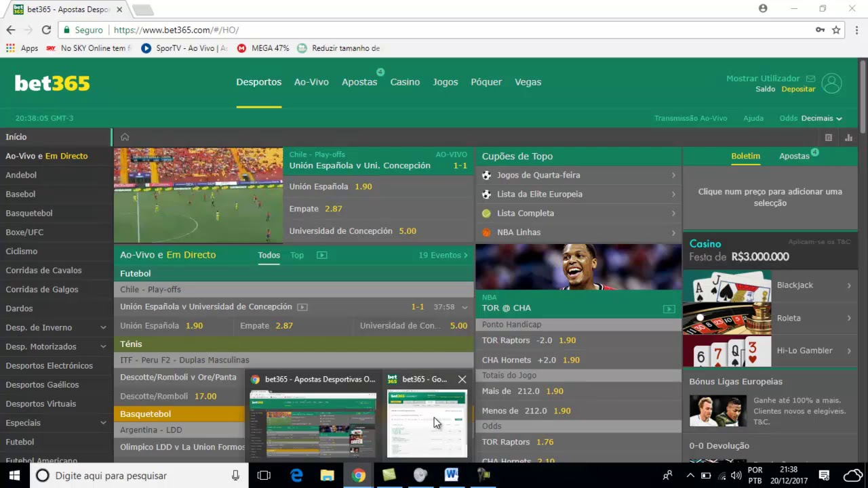Go back with browser back arrow

tap(11, 30)
